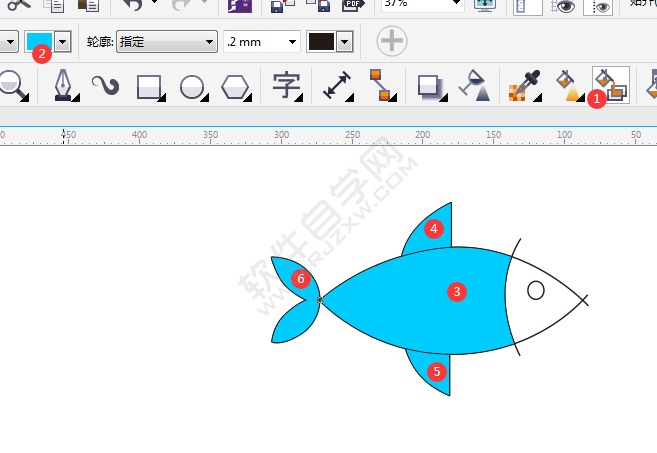Select the Text tool

pyautogui.click(x=285, y=86)
